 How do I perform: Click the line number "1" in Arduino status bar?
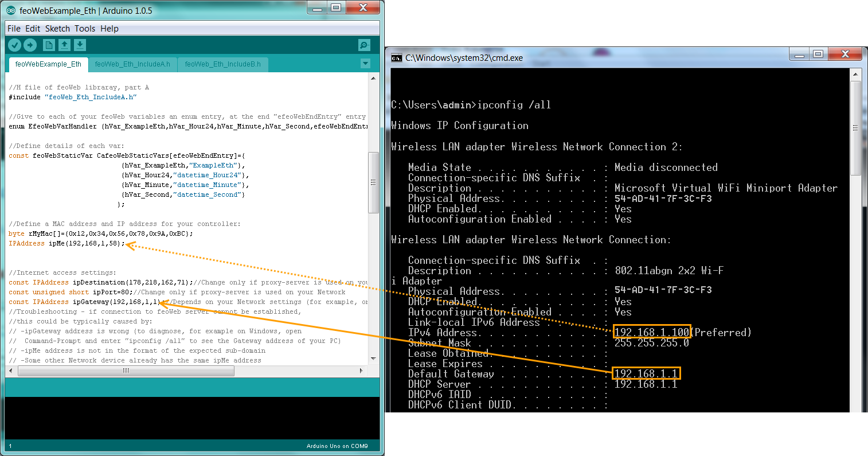point(10,446)
